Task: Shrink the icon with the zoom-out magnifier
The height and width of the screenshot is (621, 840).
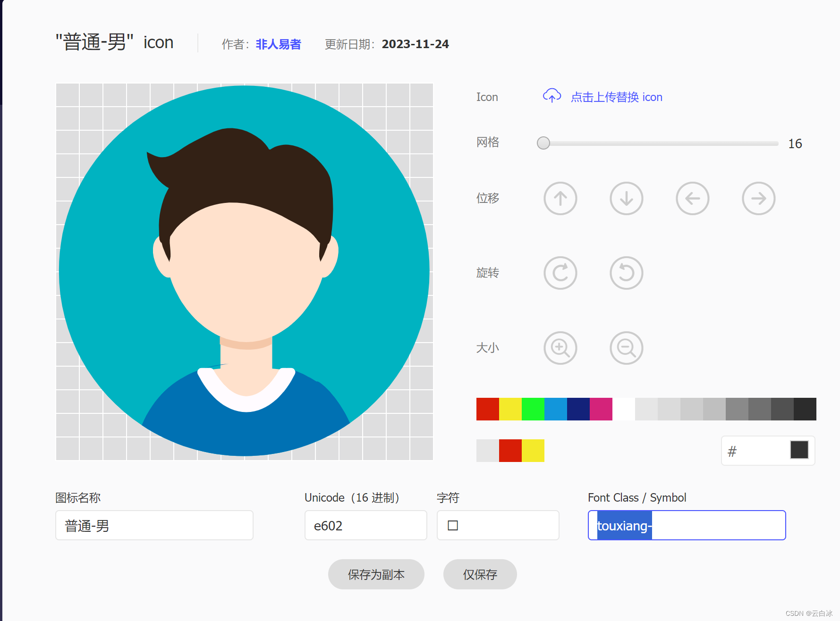Action: [x=626, y=348]
